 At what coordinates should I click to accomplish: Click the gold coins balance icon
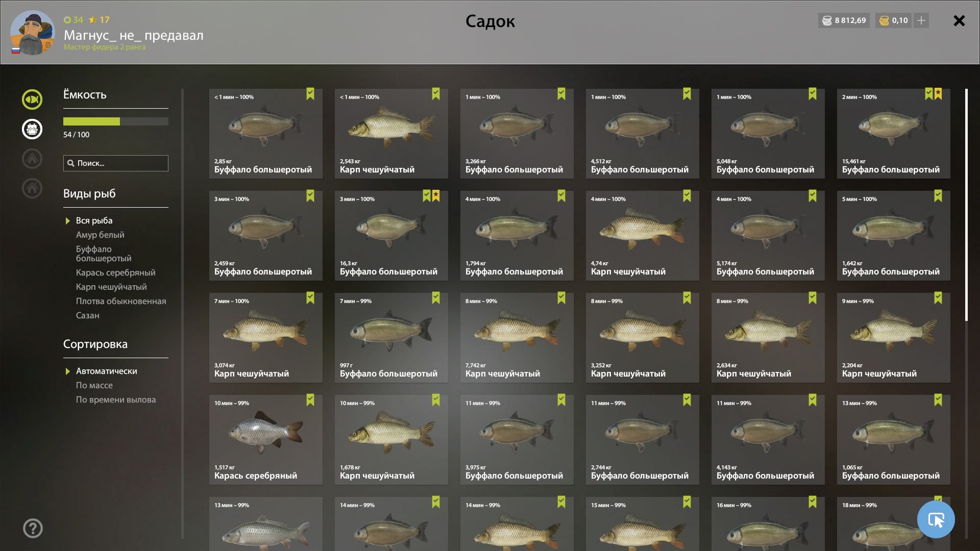coord(884,21)
